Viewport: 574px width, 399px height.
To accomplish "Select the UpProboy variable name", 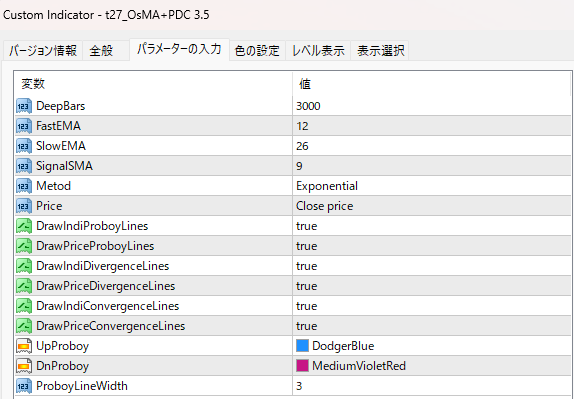I will [63, 346].
